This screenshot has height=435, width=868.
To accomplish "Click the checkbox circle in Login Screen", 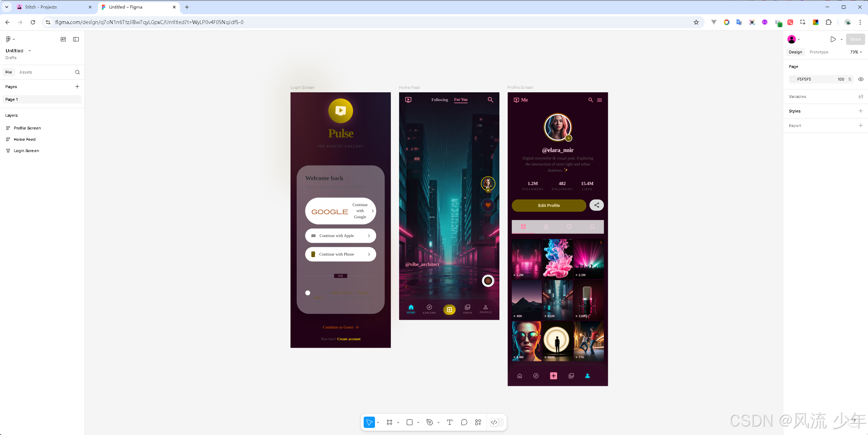I will click(308, 293).
